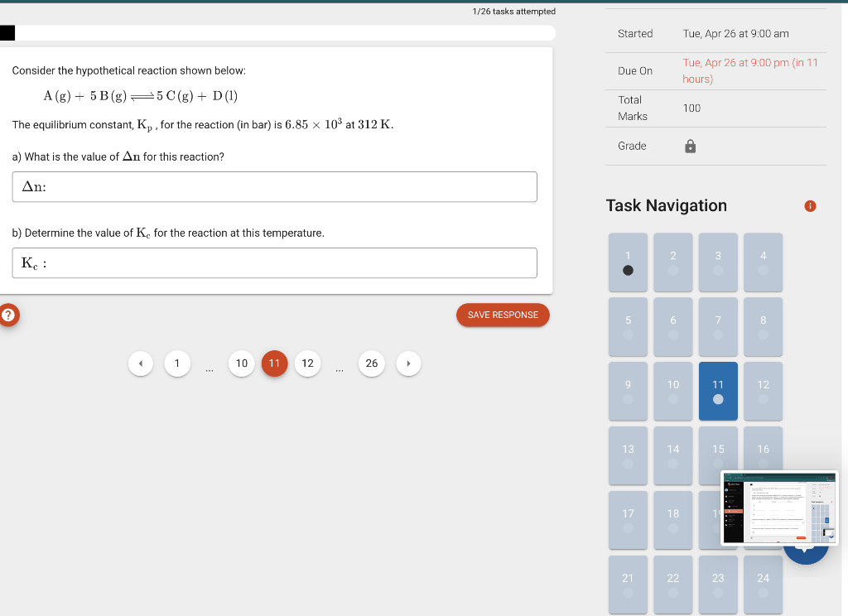The image size is (848, 616).
Task: Click '1/26 tasks attempted' text
Action: pyautogui.click(x=513, y=12)
